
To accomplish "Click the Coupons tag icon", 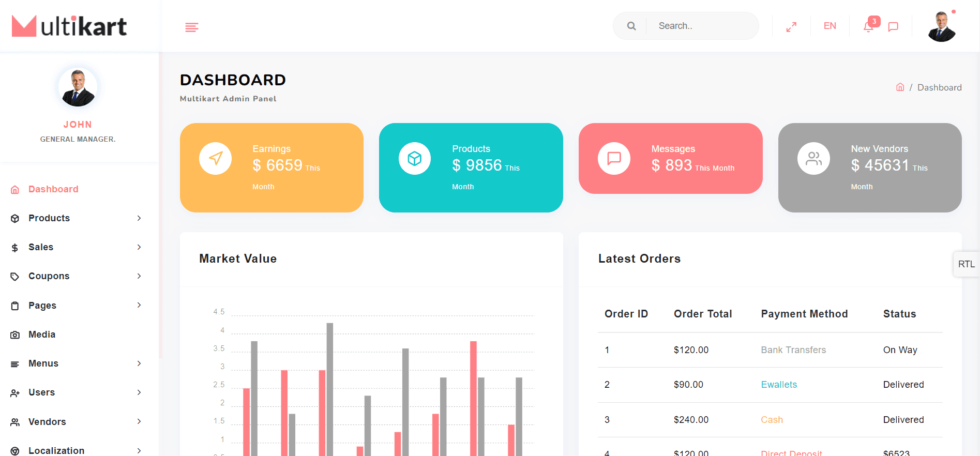I will pyautogui.click(x=15, y=277).
